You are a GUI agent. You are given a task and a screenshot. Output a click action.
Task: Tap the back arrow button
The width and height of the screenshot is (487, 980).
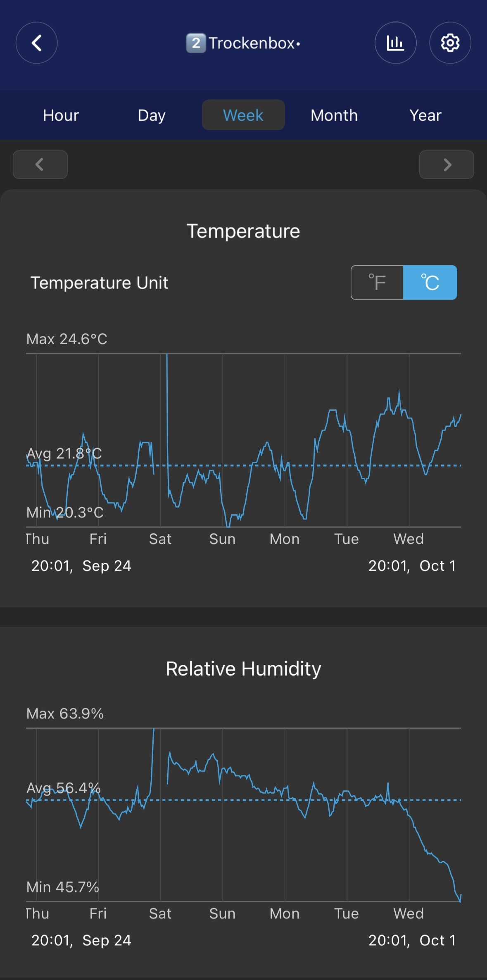pyautogui.click(x=36, y=43)
